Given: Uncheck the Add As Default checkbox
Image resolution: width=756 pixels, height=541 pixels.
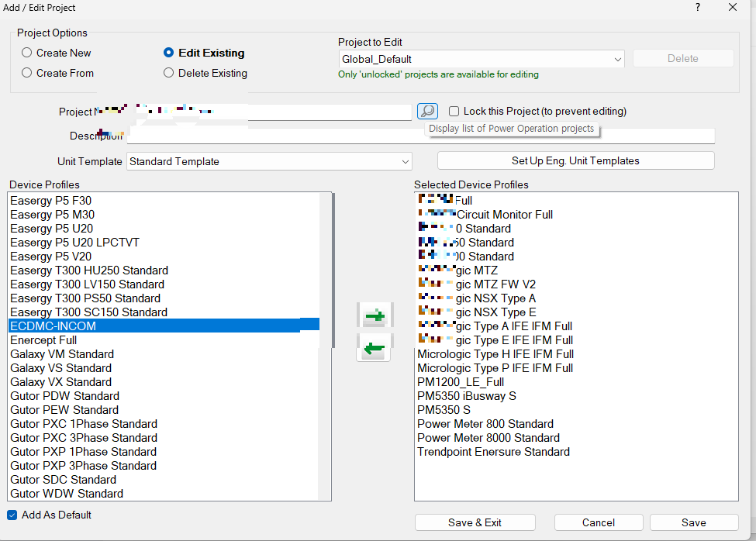Looking at the screenshot, I should coord(12,515).
